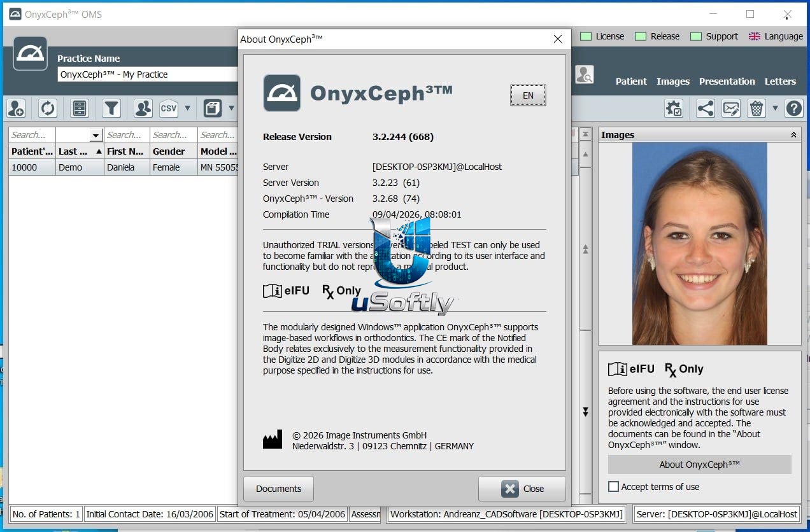
Task: Click Start of Treatment status entry
Action: point(282,514)
